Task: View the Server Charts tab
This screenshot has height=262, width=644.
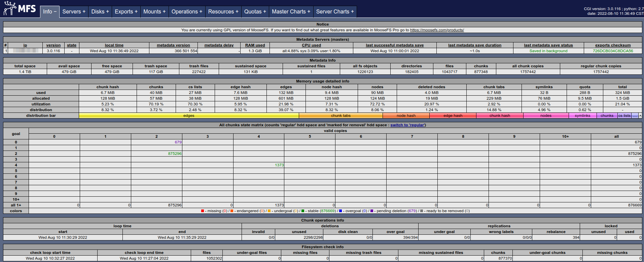Action: [x=335, y=11]
